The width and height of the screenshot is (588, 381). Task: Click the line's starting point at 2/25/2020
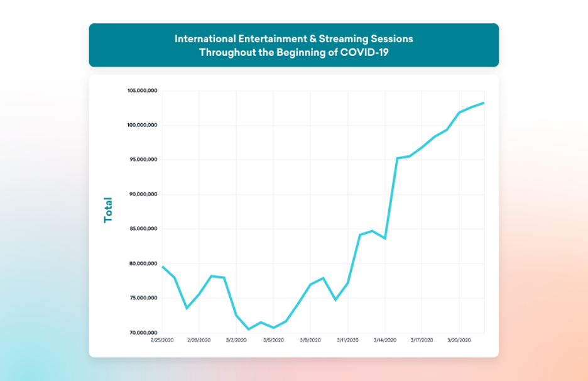163,267
